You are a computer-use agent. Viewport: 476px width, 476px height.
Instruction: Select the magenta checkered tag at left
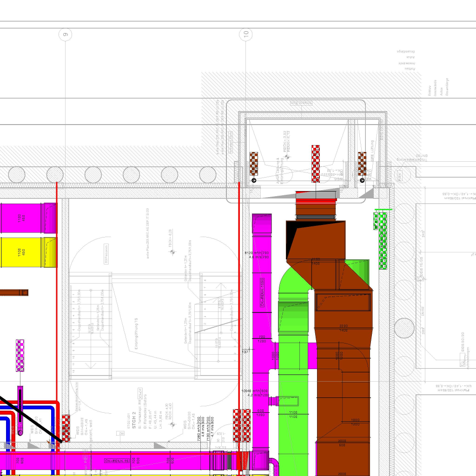[x=20, y=356]
